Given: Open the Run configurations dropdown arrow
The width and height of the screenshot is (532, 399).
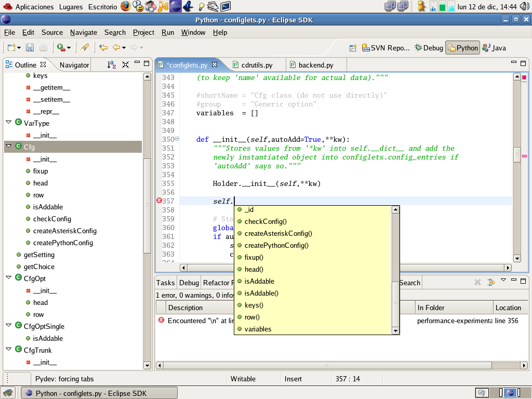Looking at the screenshot, I should point(69,48).
